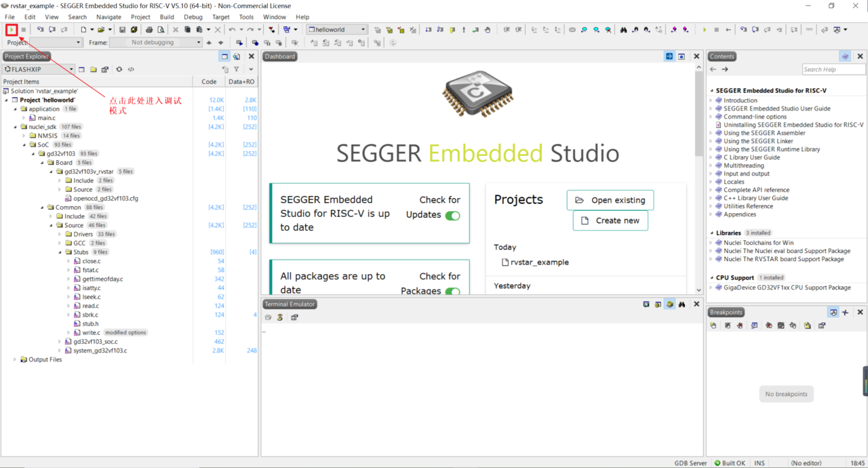Open the helloworld active project dropdown
868x468 pixels.
pos(337,30)
